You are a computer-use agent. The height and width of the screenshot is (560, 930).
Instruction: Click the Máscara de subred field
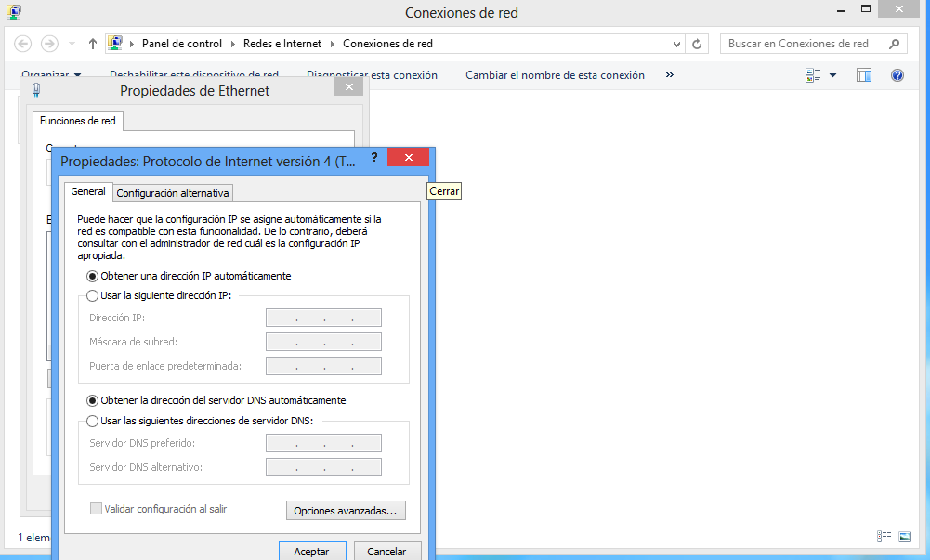[x=323, y=342]
